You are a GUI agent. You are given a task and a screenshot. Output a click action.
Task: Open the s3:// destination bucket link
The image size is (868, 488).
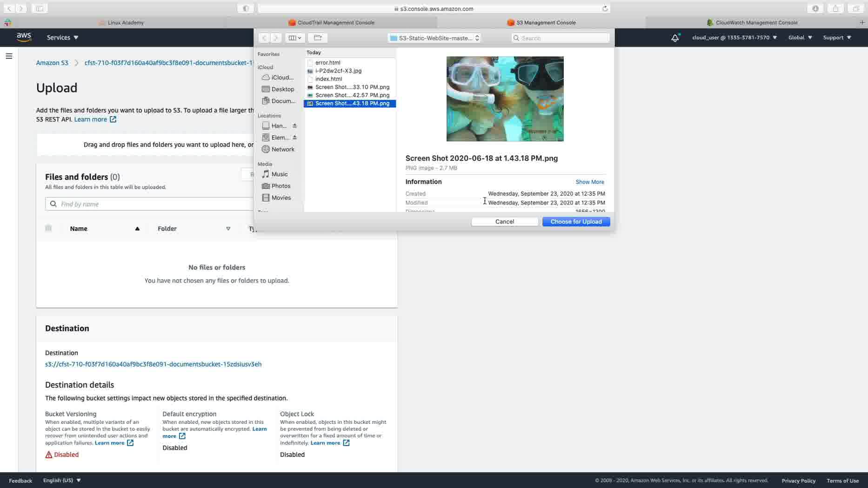point(153,364)
